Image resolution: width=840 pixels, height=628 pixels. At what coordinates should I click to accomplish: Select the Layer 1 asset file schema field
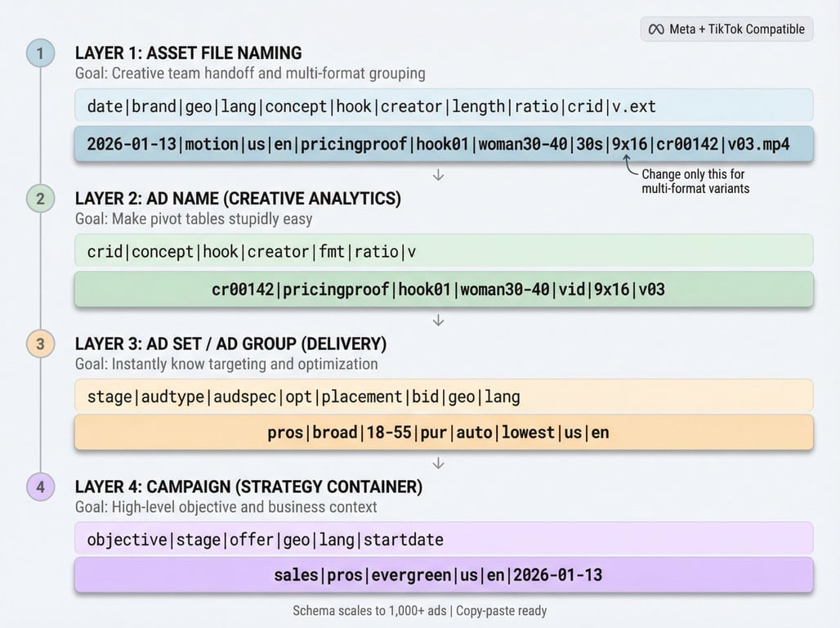pyautogui.click(x=444, y=106)
